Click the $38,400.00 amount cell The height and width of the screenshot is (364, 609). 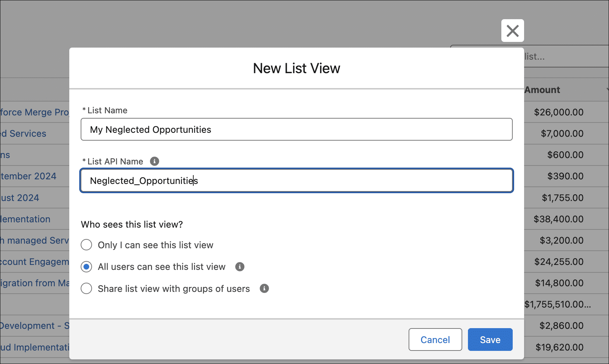(559, 219)
